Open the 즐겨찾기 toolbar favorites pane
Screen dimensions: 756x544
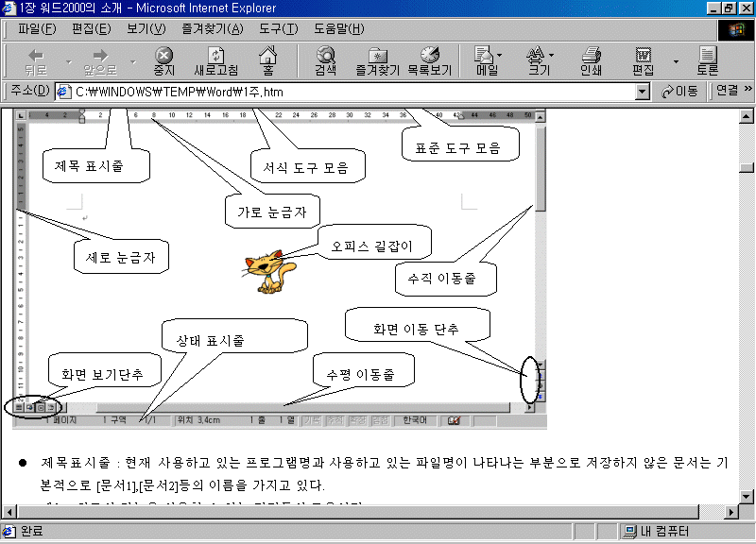coord(378,61)
